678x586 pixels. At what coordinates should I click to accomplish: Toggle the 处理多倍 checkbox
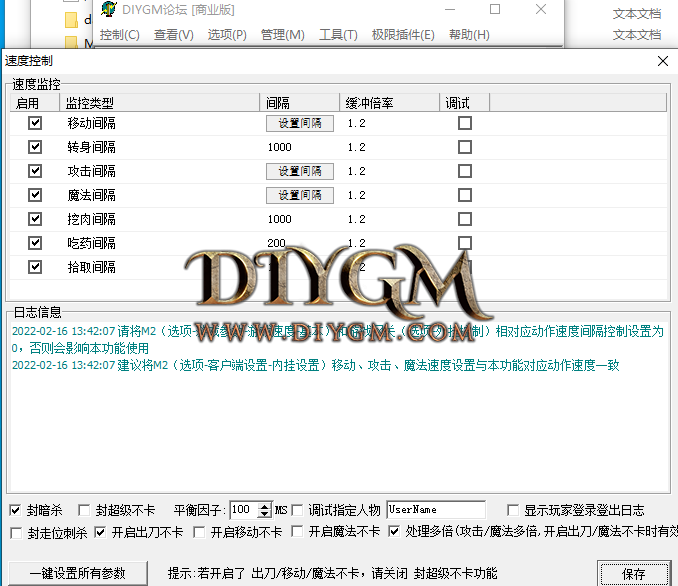click(394, 531)
